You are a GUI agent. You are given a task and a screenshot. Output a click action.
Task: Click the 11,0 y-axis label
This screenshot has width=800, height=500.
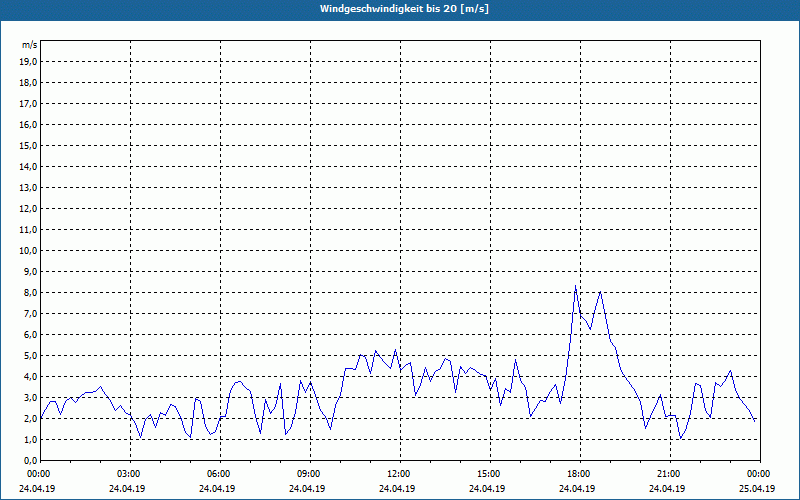click(28, 230)
